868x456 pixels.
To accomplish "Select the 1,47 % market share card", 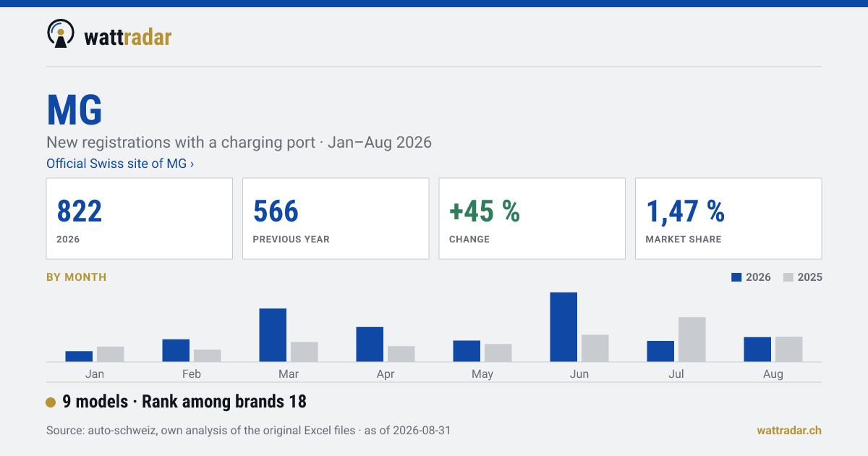I will [728, 219].
